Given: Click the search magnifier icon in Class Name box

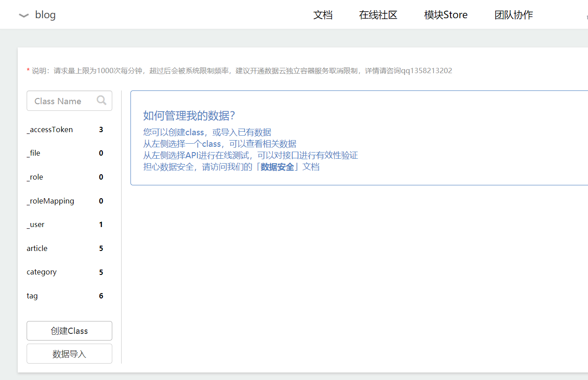Looking at the screenshot, I should pyautogui.click(x=102, y=100).
